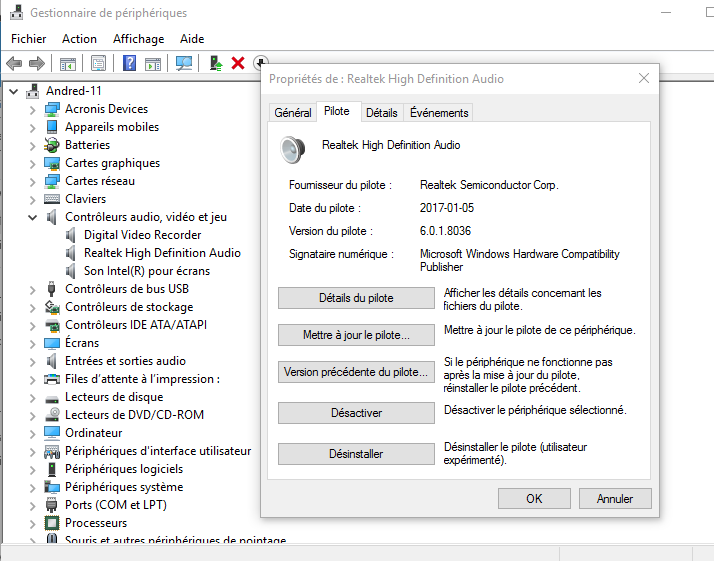714x561 pixels.
Task: Click Realtek Semiconductor Corp. provider text
Action: click(x=489, y=185)
